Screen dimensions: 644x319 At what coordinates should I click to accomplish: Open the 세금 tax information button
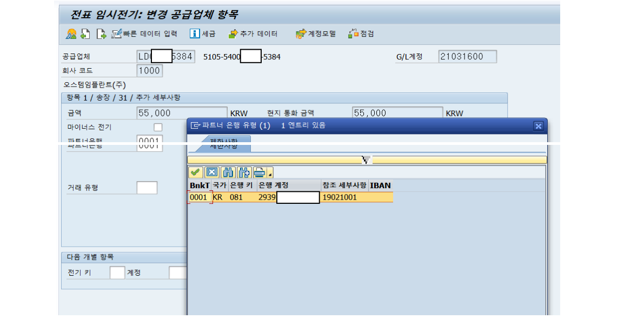pyautogui.click(x=202, y=34)
